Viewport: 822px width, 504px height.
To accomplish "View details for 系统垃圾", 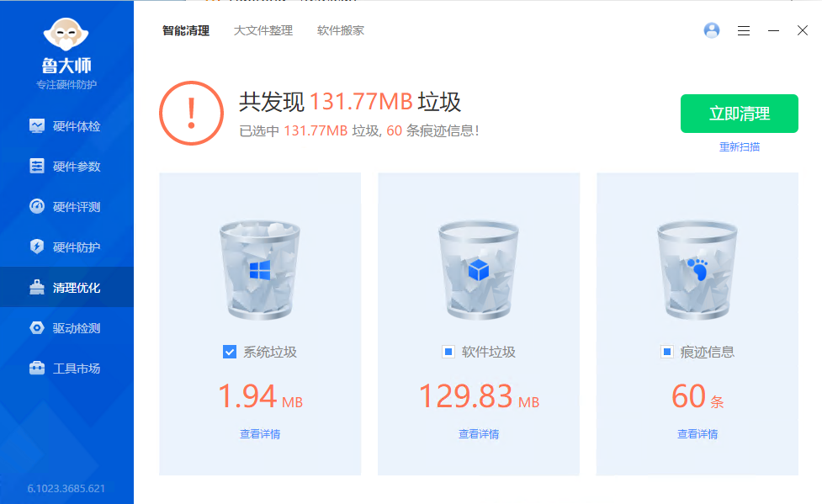I will [260, 434].
